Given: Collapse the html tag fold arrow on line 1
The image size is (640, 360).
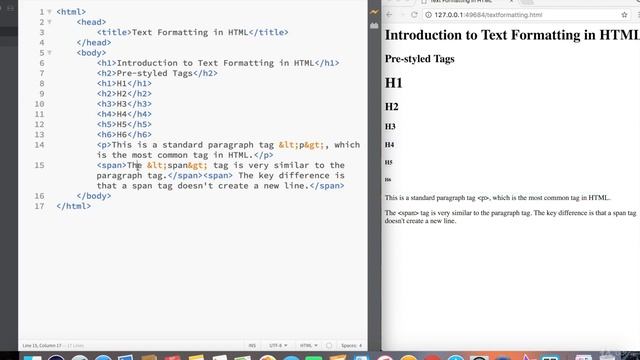Looking at the screenshot, I should pos(49,12).
